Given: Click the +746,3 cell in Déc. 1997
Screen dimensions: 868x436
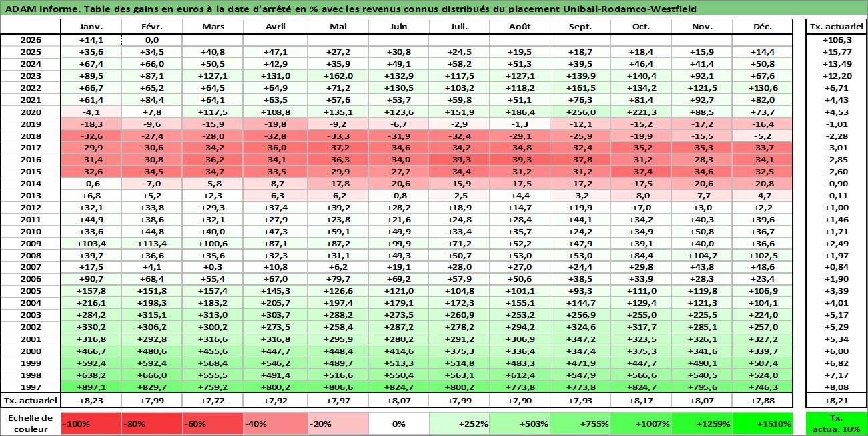Looking at the screenshot, I should (763, 386).
